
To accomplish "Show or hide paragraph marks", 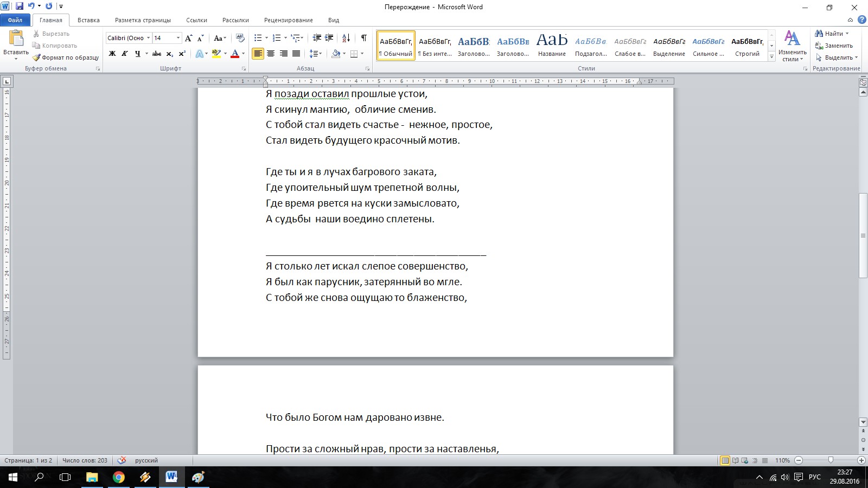I will pos(364,38).
